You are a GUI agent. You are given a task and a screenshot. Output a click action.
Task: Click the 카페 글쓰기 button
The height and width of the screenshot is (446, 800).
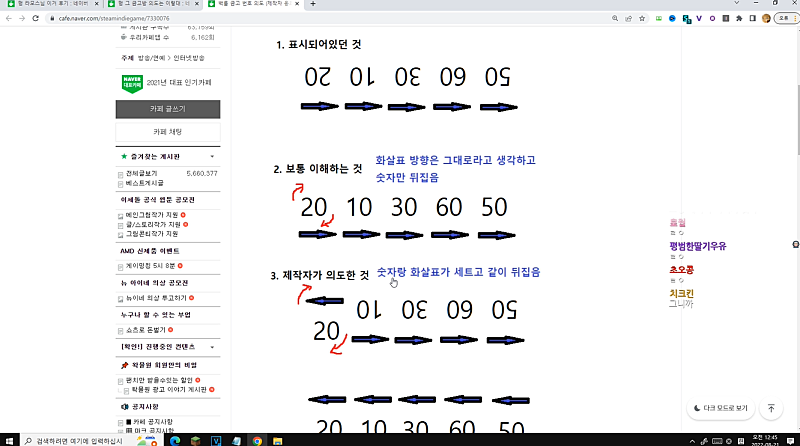(168, 109)
